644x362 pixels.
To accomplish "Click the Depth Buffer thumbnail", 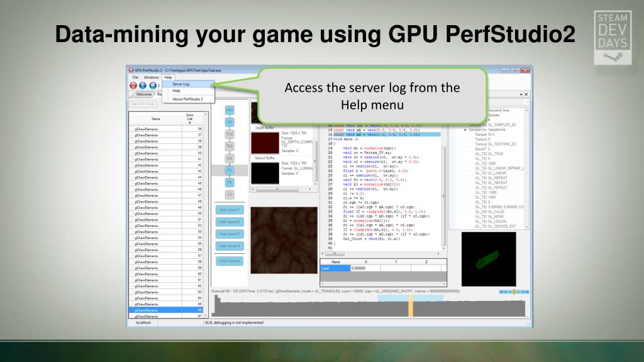I will pos(265,143).
